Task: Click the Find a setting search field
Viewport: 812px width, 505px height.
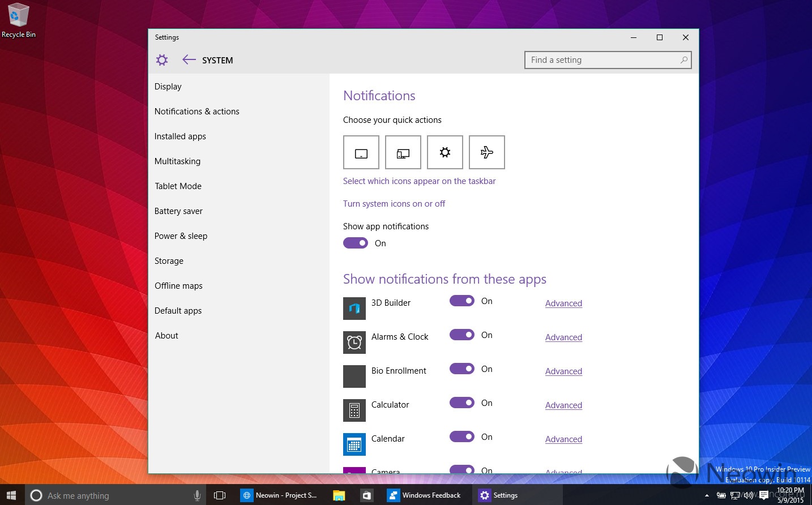Action: tap(608, 60)
